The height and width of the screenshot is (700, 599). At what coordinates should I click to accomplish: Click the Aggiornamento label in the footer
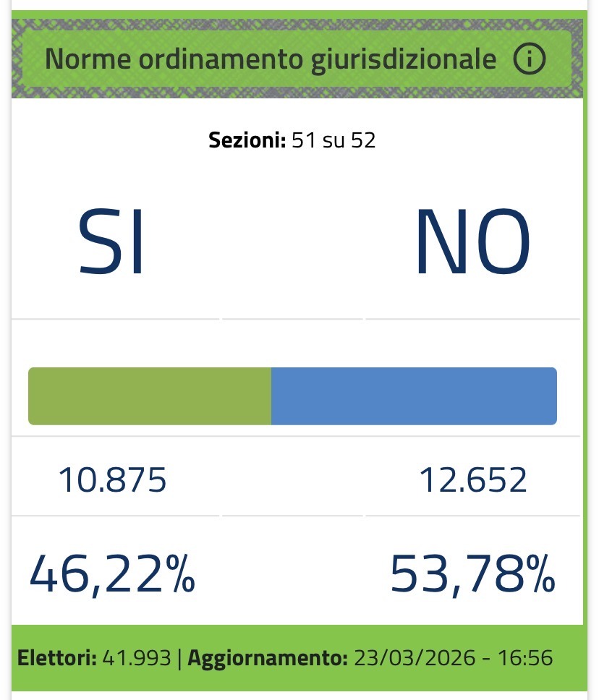point(266,659)
